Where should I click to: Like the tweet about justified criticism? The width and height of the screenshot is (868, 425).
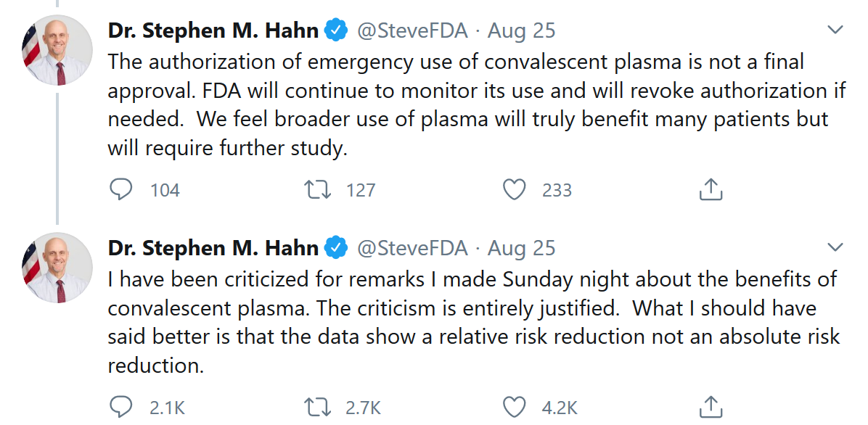coord(514,408)
